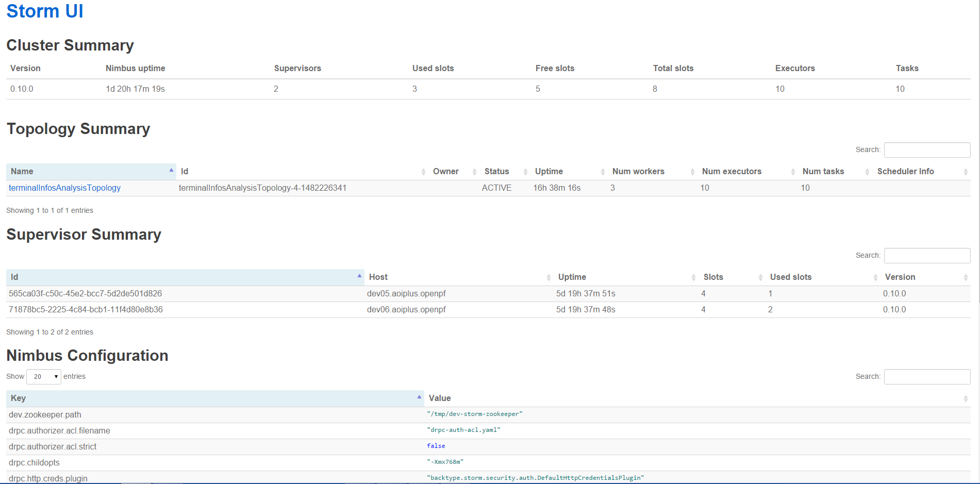Viewport: 980px width, 484px height.
Task: Click the Topology Uptime column header
Action: point(549,172)
